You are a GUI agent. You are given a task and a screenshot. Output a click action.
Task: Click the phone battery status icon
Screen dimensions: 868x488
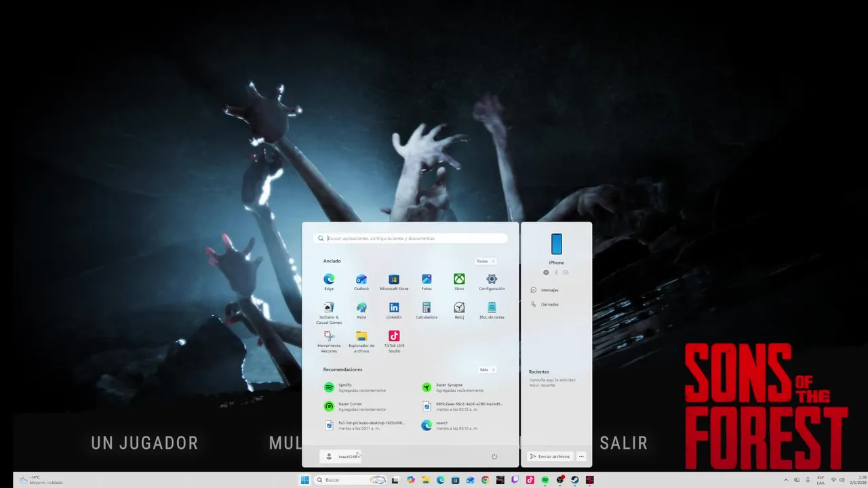click(x=566, y=272)
